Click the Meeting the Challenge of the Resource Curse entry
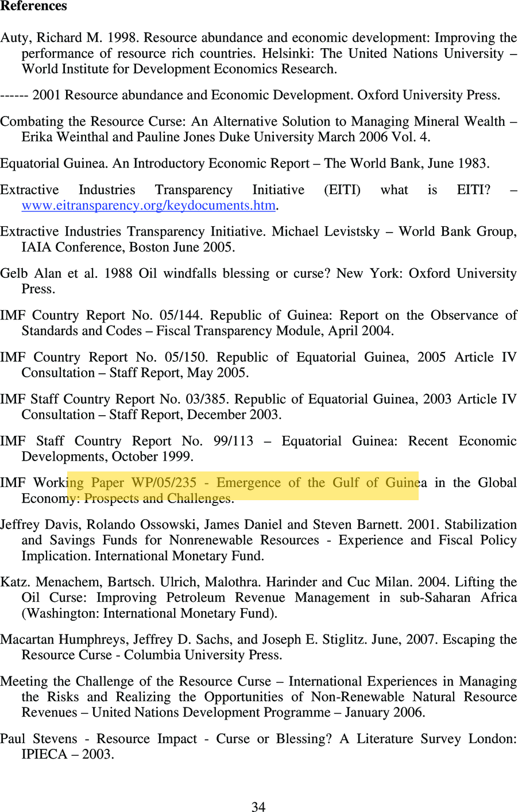518x812 pixels. coord(258,697)
